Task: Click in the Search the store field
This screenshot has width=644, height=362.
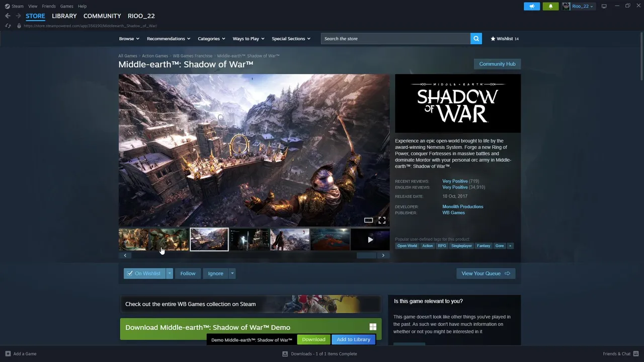Action: pyautogui.click(x=395, y=39)
